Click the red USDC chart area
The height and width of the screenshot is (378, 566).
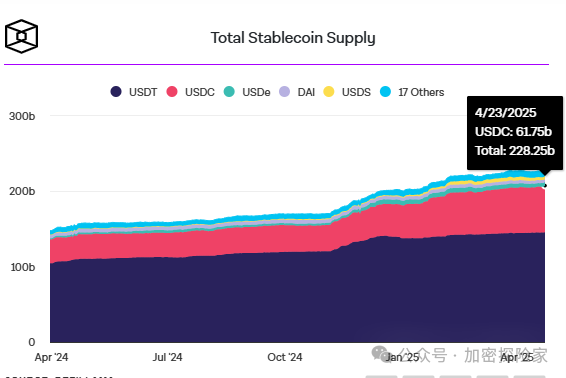pos(469,213)
